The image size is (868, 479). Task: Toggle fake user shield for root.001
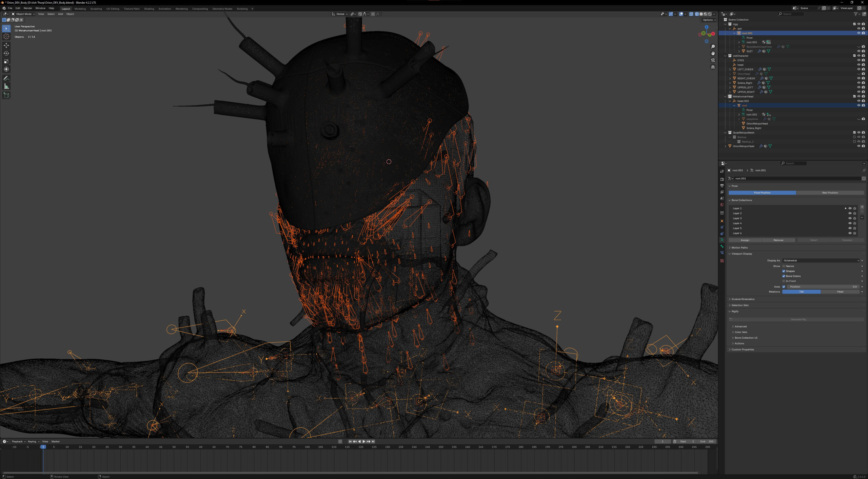point(864,179)
